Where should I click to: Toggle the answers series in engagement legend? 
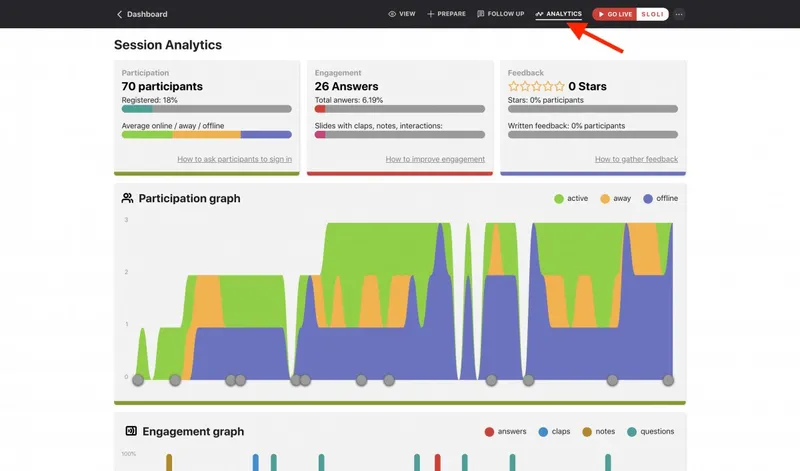[505, 432]
